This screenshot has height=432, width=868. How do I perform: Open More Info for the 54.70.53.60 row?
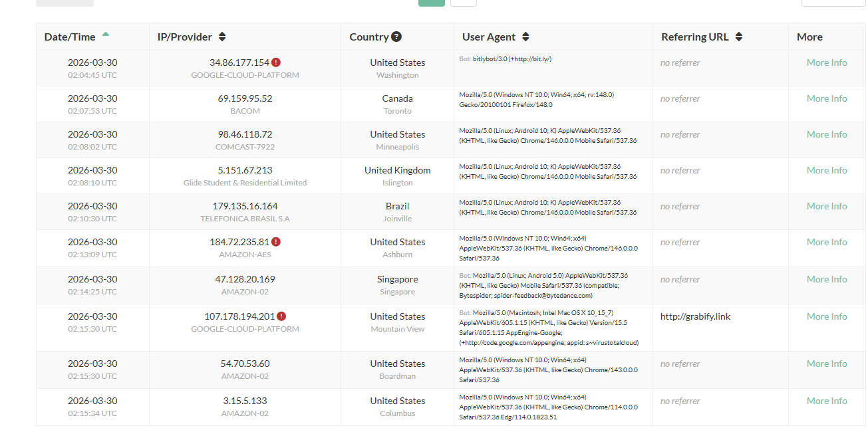827,364
